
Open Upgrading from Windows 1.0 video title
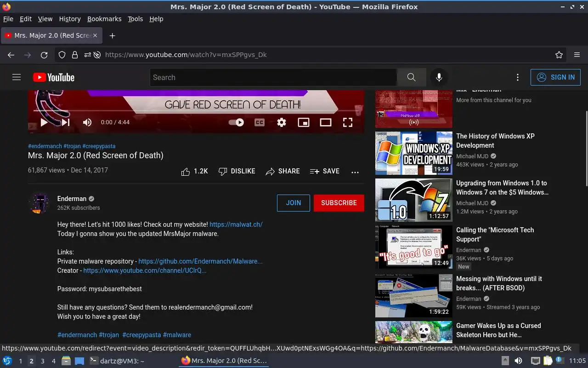click(x=502, y=188)
